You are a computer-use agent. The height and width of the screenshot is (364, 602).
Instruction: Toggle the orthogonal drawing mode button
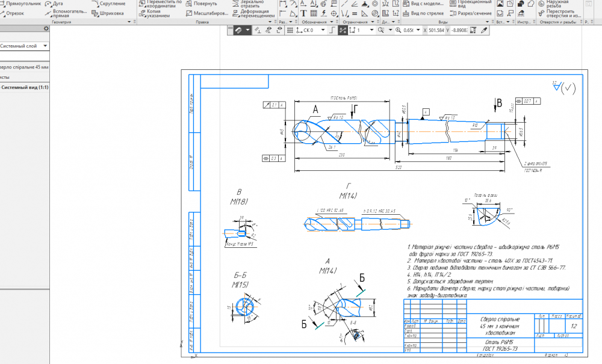pos(332,30)
